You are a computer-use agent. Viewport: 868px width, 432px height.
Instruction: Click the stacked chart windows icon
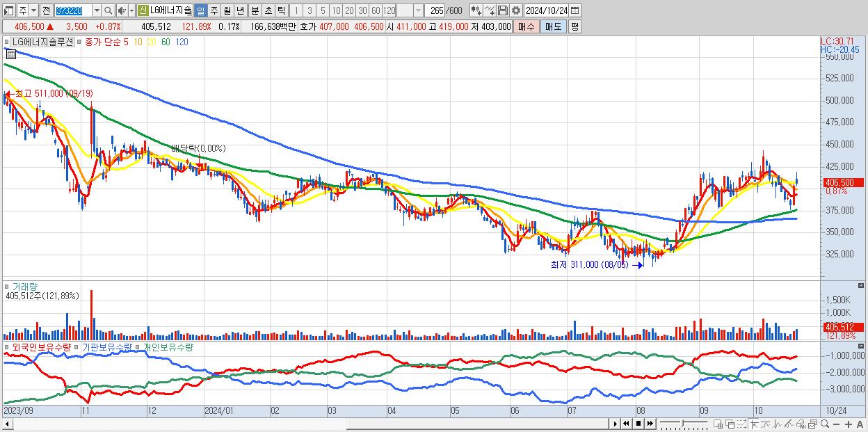point(812,424)
